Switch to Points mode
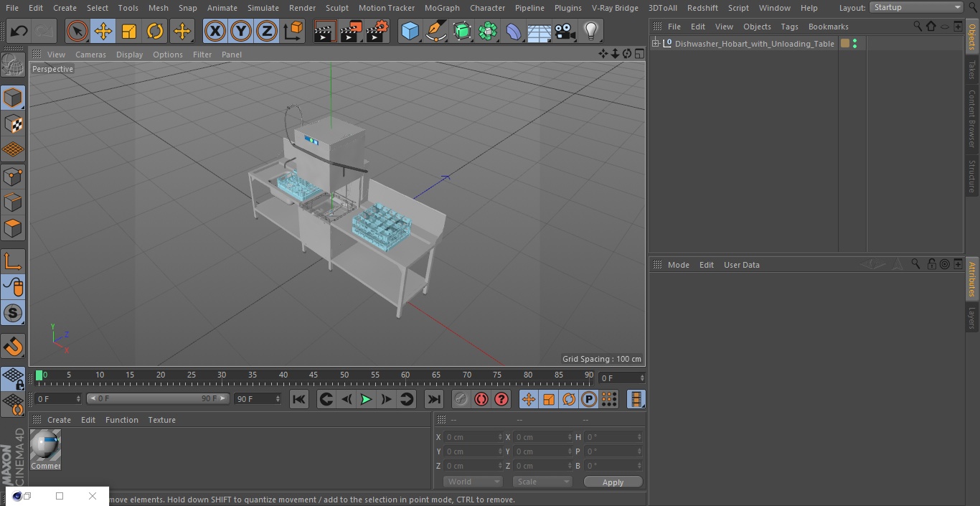The image size is (980, 506). 13,176
